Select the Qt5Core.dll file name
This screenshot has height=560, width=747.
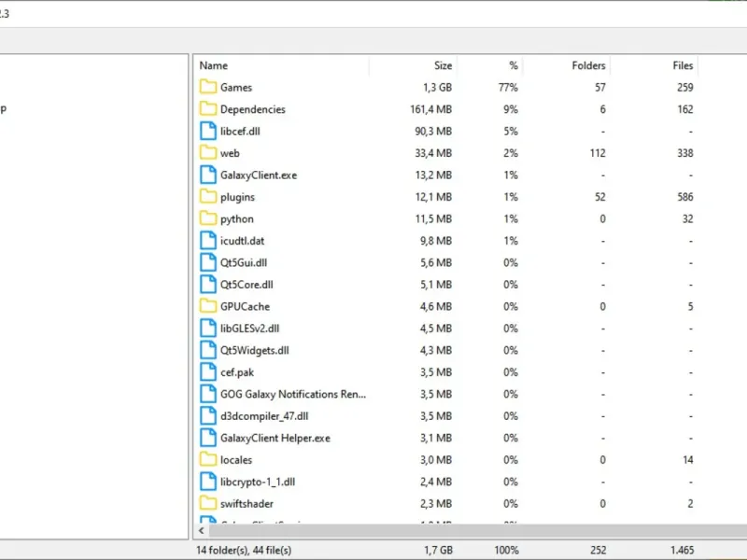coord(247,285)
